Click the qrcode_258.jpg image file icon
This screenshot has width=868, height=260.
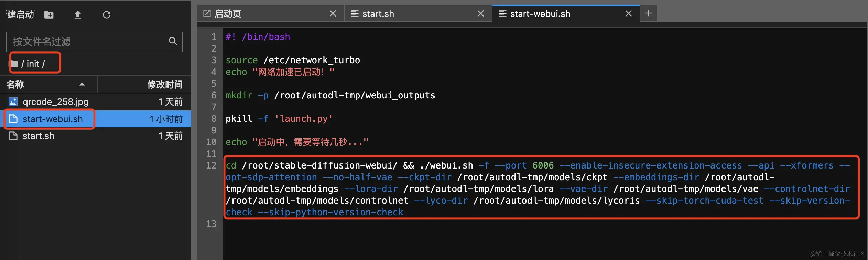click(13, 102)
